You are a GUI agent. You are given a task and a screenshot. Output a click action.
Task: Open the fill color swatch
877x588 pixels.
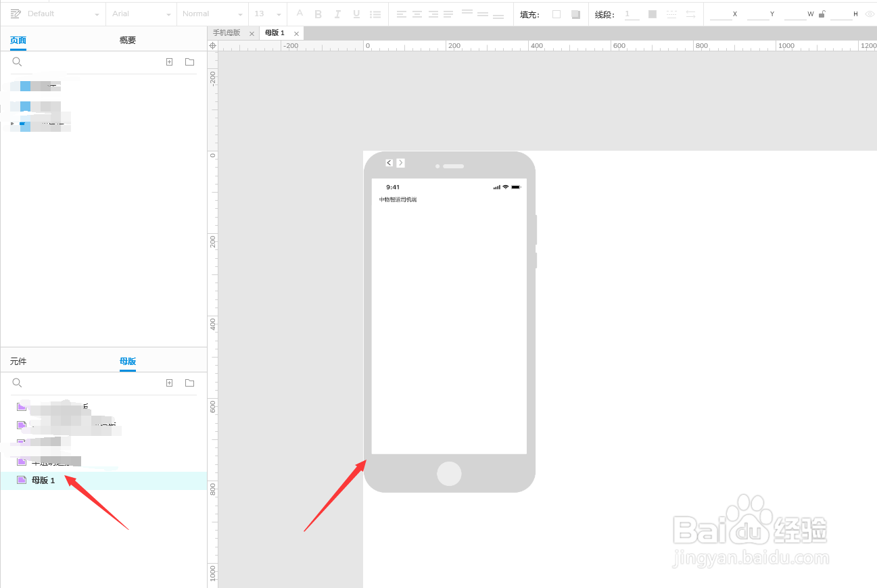[x=556, y=14]
